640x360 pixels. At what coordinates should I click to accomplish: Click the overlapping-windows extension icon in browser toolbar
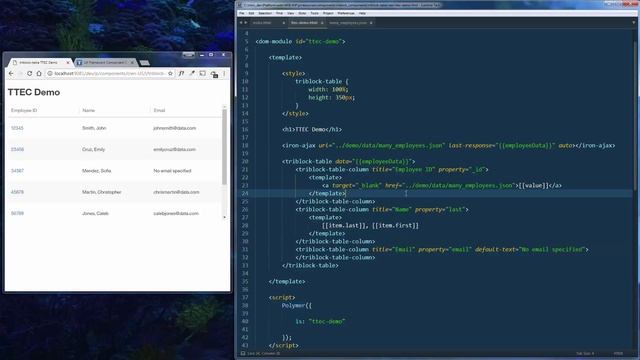(x=214, y=74)
